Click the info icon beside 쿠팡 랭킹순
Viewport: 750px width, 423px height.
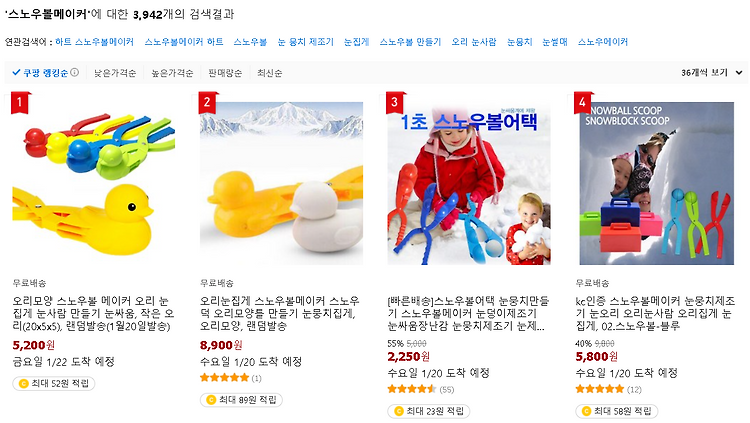click(x=75, y=72)
